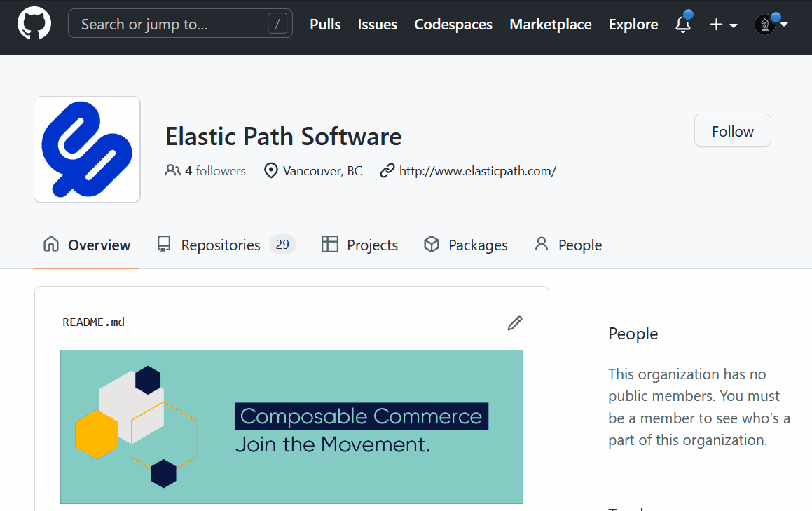Screen dimensions: 812x511
Task: Go to Marketplace
Action: point(551,25)
